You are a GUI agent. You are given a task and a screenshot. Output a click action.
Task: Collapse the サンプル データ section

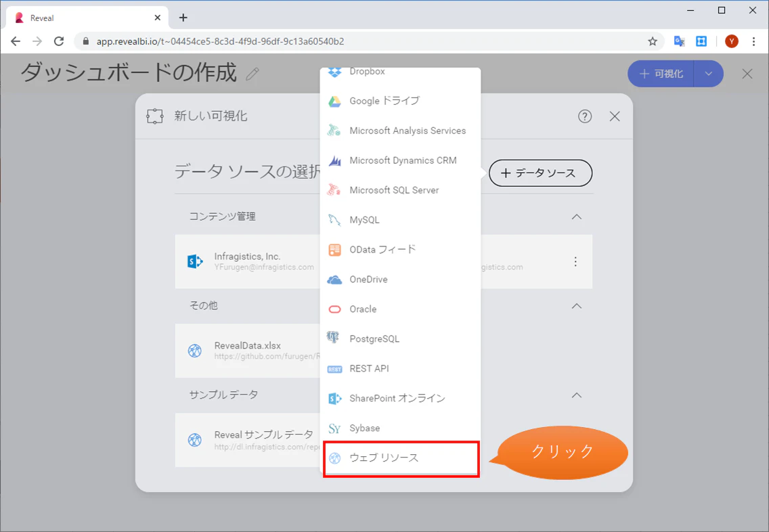coord(577,395)
